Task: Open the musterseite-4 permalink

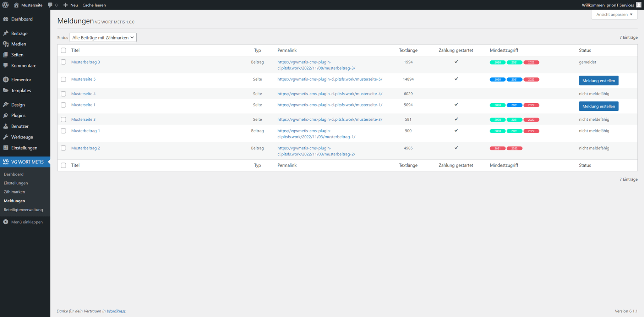Action: click(330, 94)
